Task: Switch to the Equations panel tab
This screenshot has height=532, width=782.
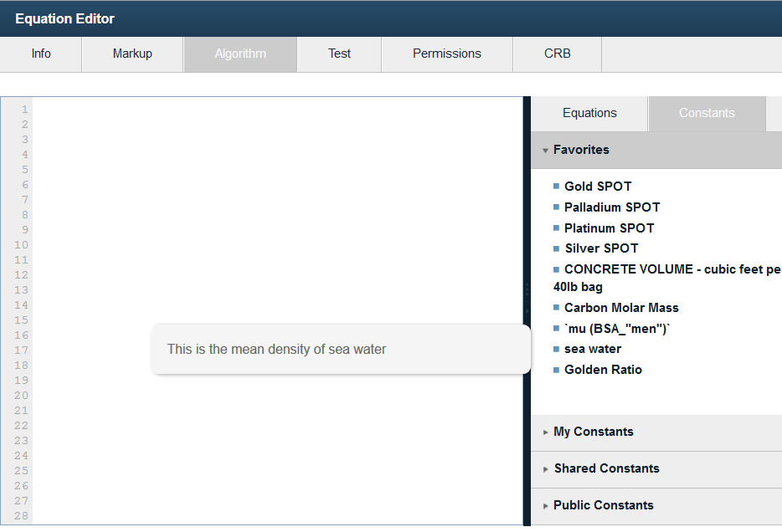Action: 589,112
